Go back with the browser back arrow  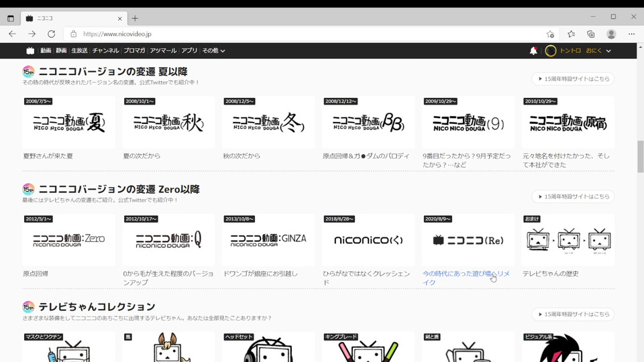(x=12, y=34)
